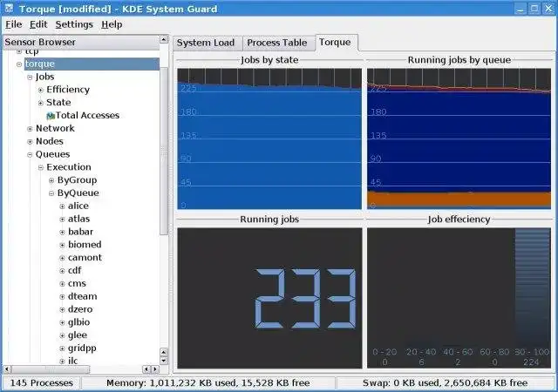Collapse the ByQueue node

coord(51,193)
